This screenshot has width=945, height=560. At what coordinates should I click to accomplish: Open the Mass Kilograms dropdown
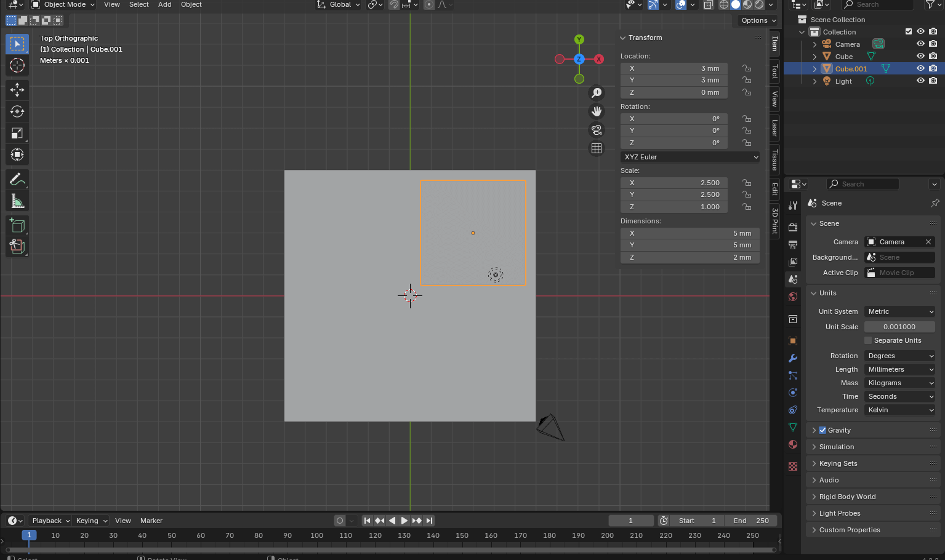[x=900, y=383]
